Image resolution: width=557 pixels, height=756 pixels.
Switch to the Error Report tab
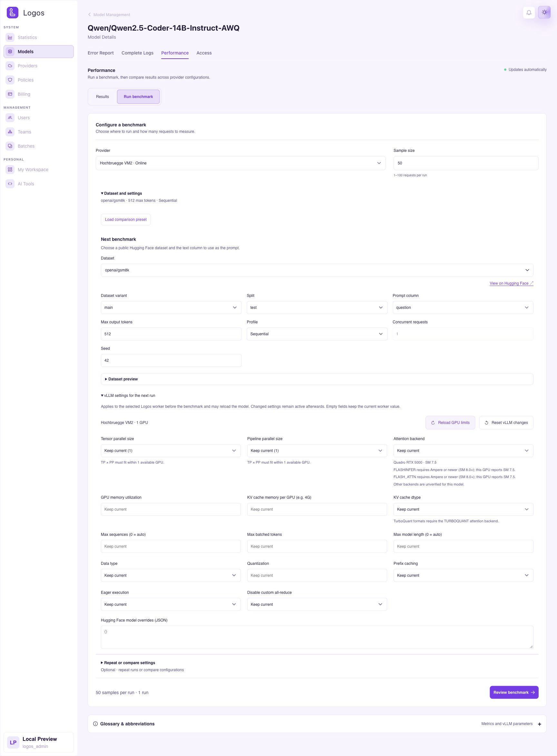pos(101,53)
